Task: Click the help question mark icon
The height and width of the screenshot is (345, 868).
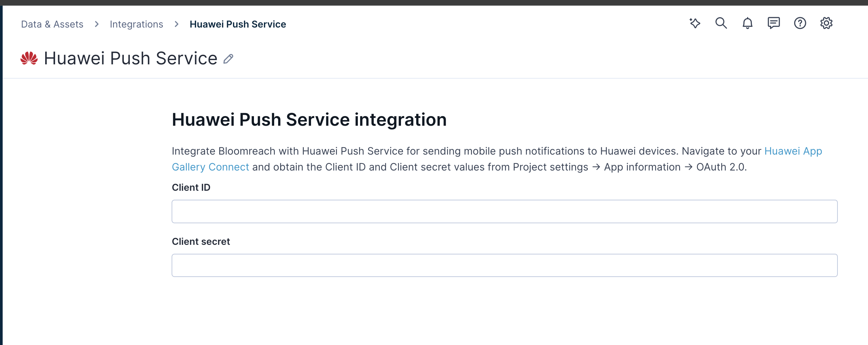Action: (x=800, y=23)
